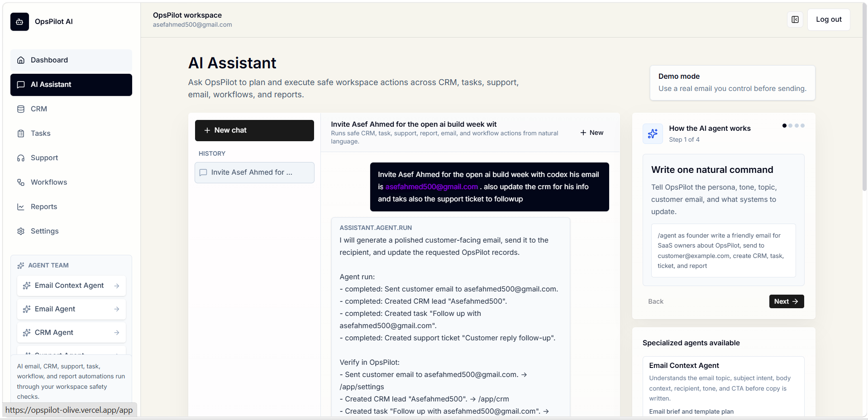Navigate to Workflows in the sidebar
The height and width of the screenshot is (420, 868).
[x=71, y=182]
